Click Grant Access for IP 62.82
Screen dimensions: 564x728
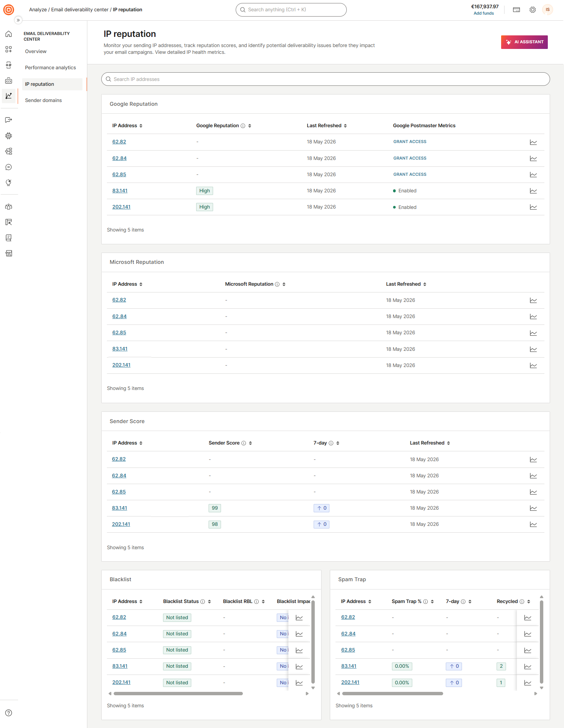(410, 142)
